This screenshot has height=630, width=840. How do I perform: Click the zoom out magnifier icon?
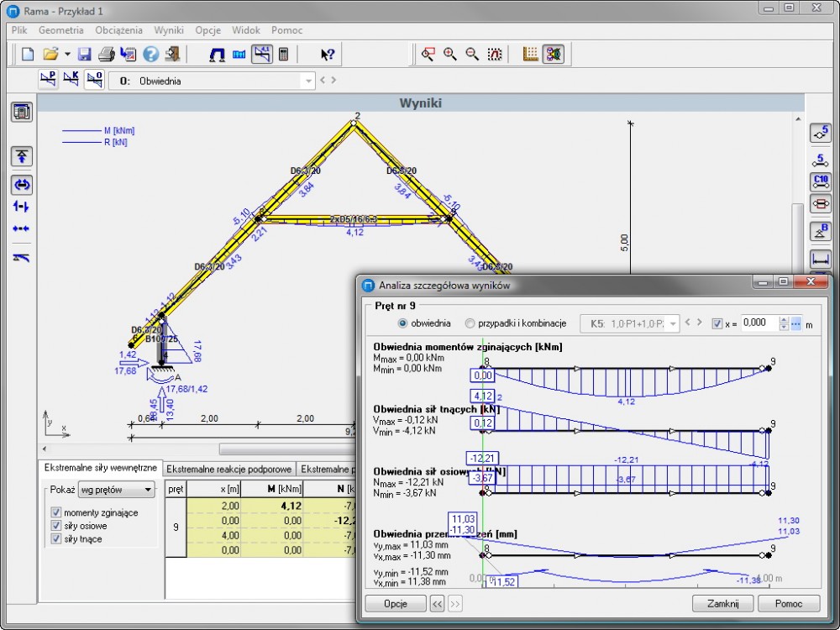coord(472,55)
